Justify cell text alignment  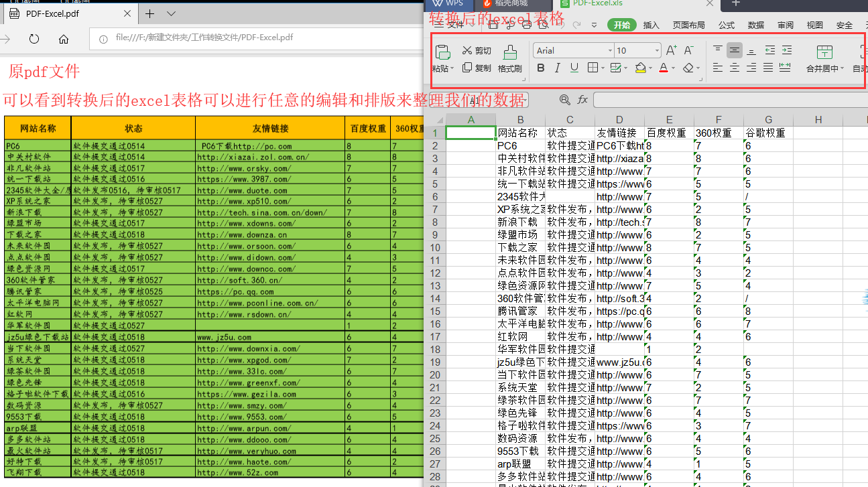768,68
